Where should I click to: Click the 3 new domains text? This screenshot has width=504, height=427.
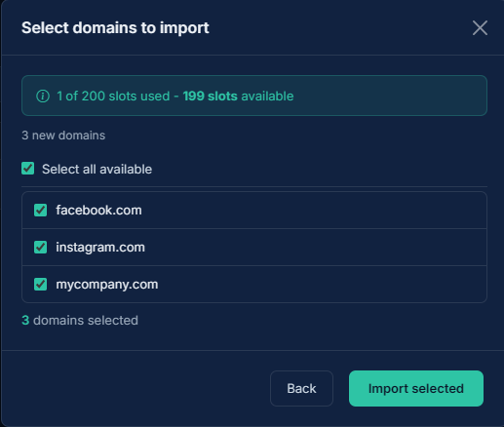(63, 136)
